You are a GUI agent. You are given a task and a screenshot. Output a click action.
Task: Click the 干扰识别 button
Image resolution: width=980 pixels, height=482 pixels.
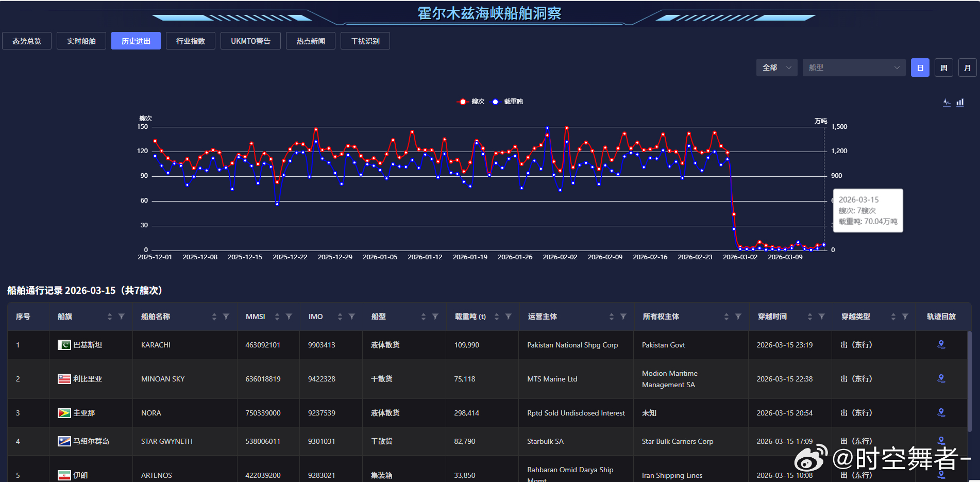pos(365,41)
